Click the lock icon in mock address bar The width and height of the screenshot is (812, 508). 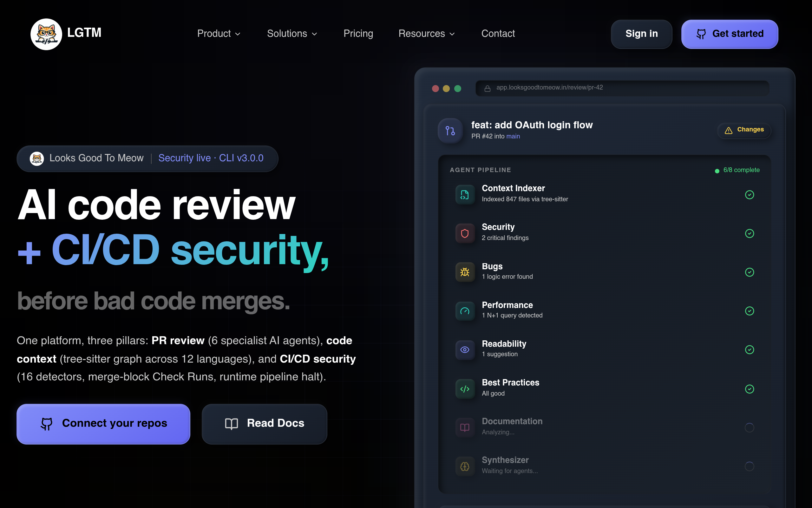pyautogui.click(x=488, y=88)
